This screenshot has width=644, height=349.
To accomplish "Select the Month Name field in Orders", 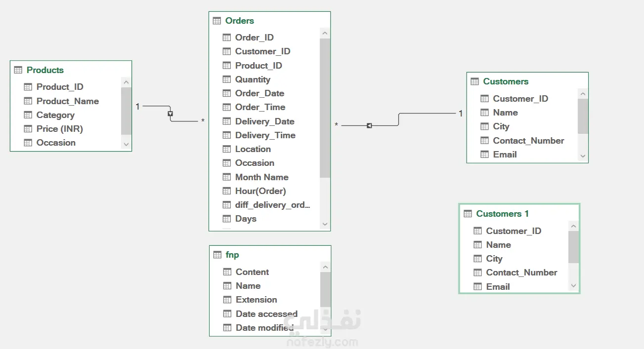I will [265, 177].
